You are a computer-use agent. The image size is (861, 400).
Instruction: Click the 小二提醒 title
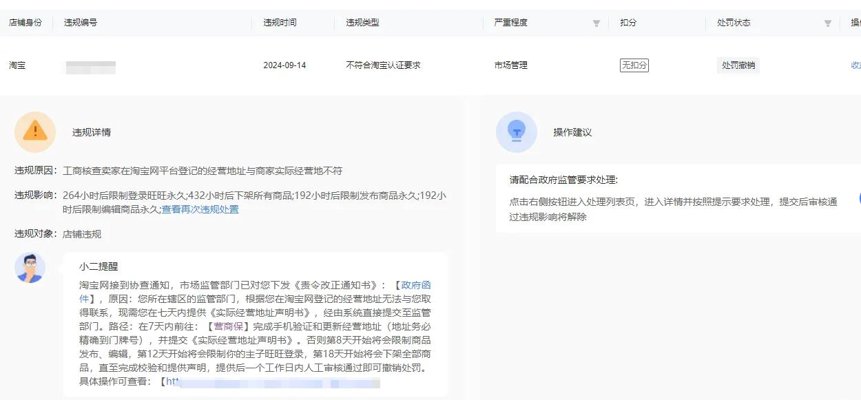[x=98, y=266]
